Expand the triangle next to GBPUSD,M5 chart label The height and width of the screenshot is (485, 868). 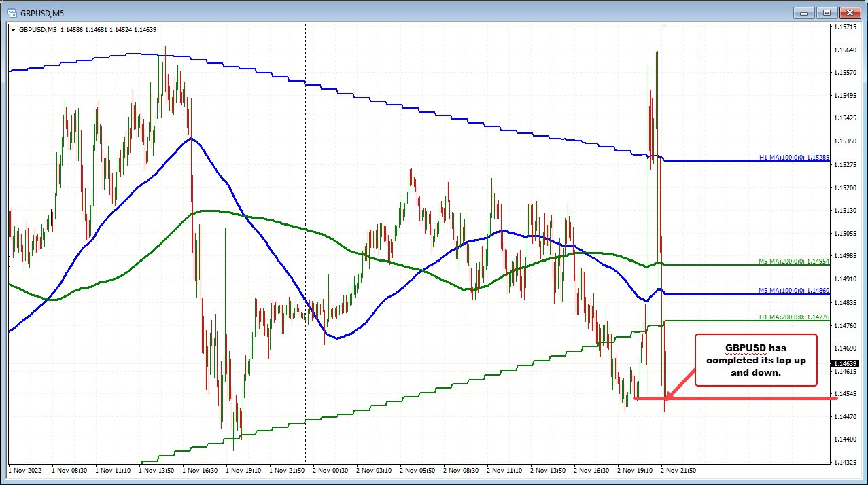tap(13, 29)
